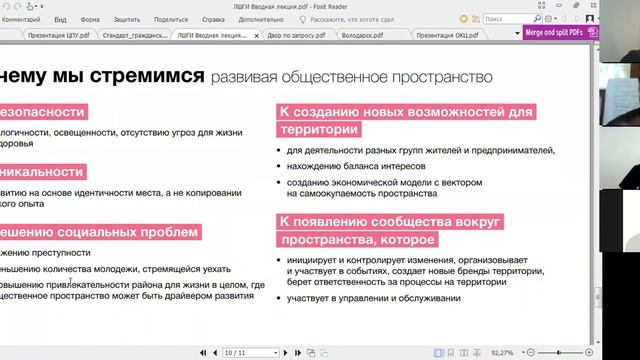Select continuous facing view mode
This screenshot has width=640, height=360.
pos(476,353)
